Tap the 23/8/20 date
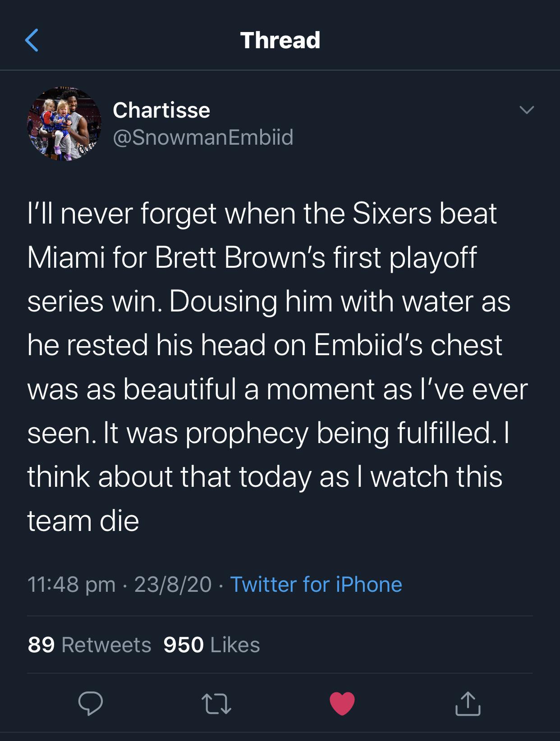Screen dimensions: 560x741 173,585
